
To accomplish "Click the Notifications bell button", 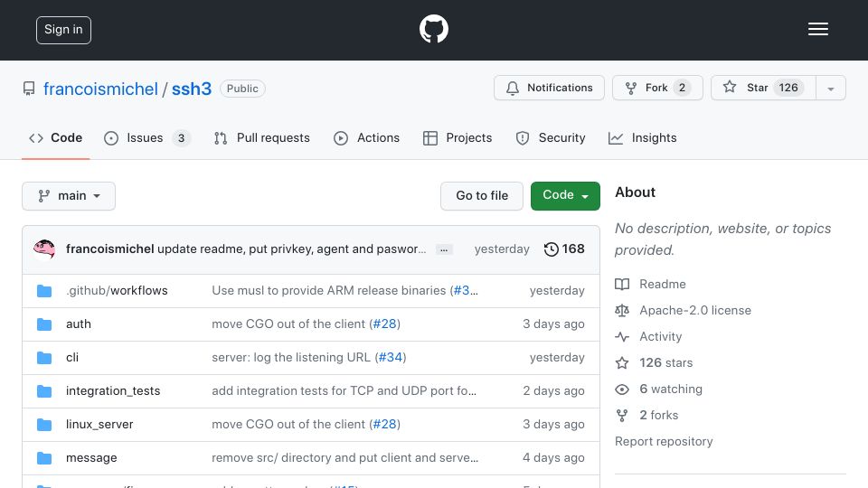I will (x=549, y=88).
